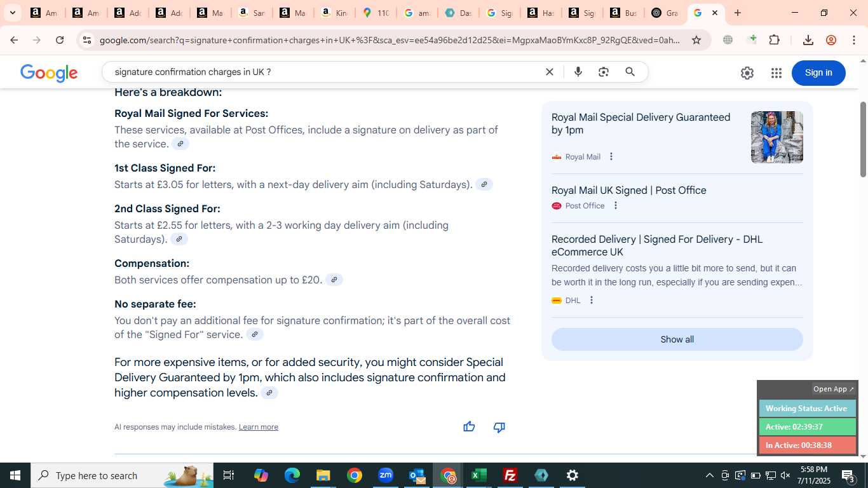Open Chrome three-dot menu
Viewport: 868px width, 488px height.
(x=854, y=40)
